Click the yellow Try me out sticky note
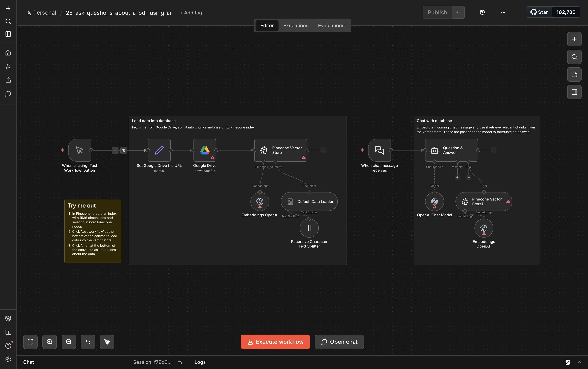Viewport: 588px width, 369px height. tap(93, 231)
